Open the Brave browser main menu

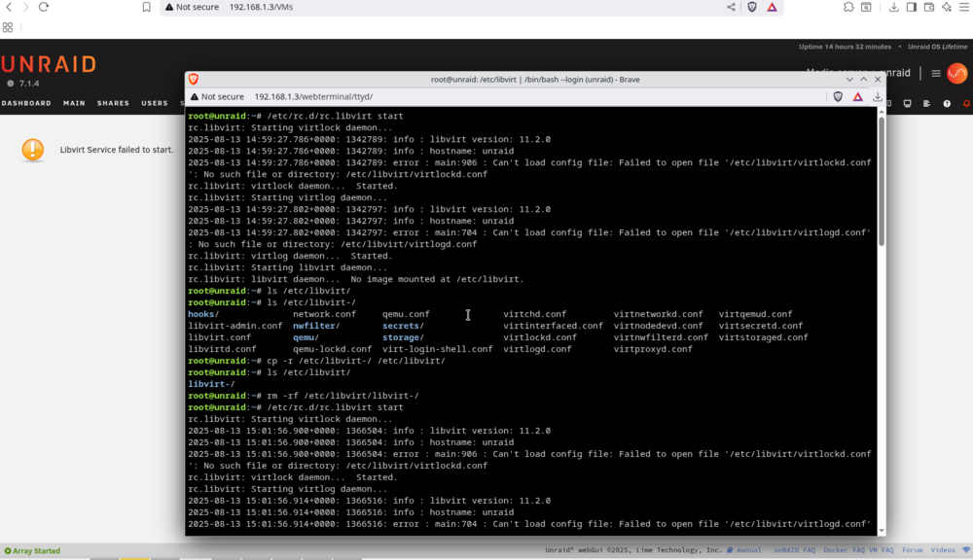[x=964, y=7]
